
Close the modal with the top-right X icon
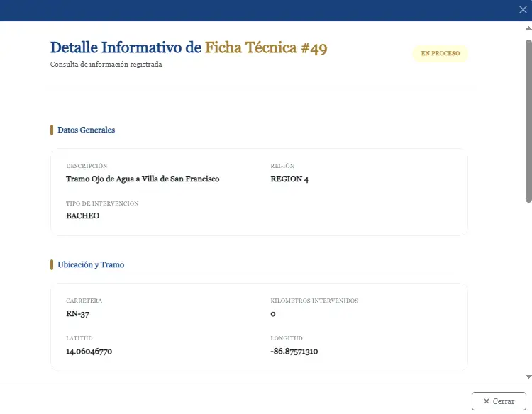pyautogui.click(x=523, y=10)
